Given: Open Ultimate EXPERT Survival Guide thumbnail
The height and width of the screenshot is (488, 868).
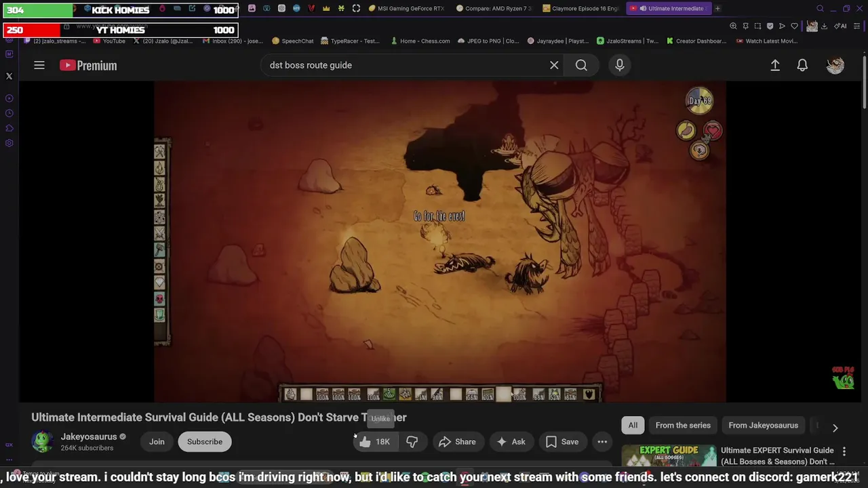Looking at the screenshot, I should click(669, 455).
